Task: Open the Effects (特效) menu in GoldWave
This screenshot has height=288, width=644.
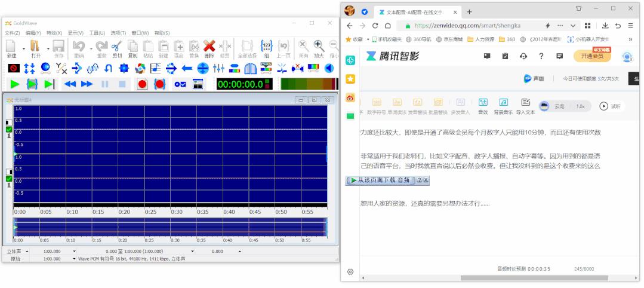Action: coord(54,33)
